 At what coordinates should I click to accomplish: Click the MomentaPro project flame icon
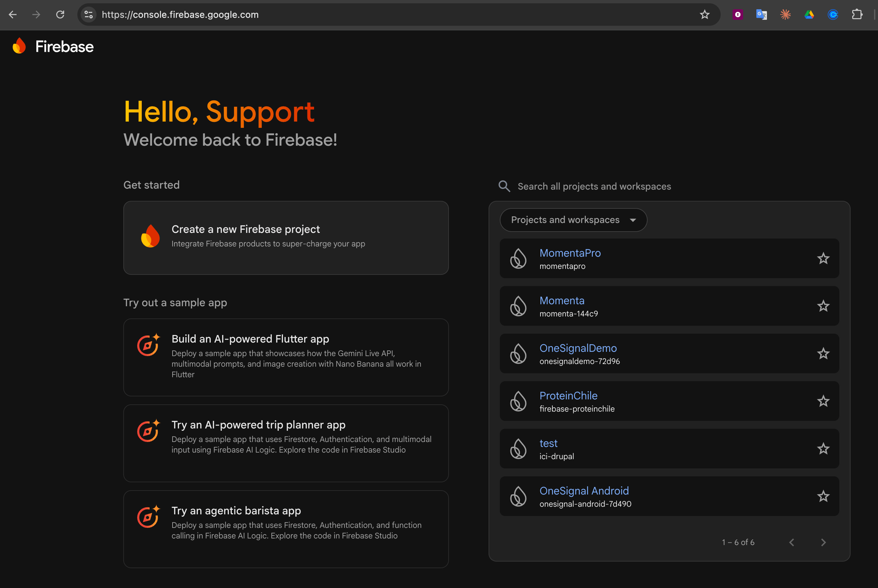tap(519, 258)
